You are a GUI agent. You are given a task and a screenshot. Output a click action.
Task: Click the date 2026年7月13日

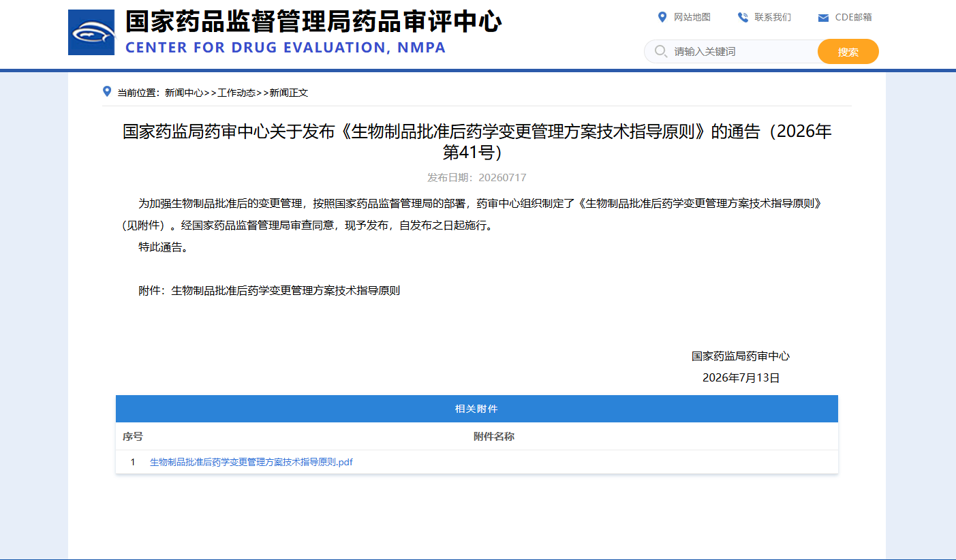pos(741,377)
